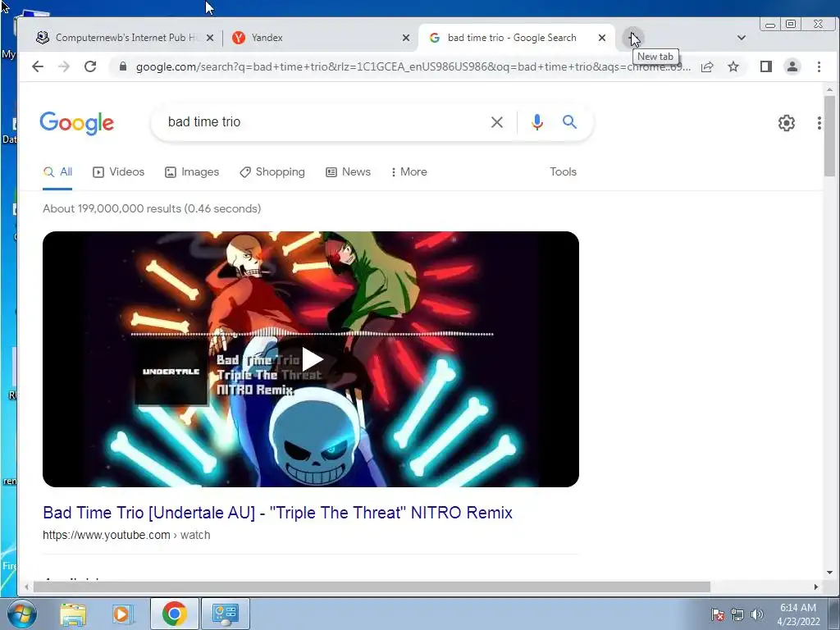Open a new tab with plus button

pyautogui.click(x=633, y=38)
